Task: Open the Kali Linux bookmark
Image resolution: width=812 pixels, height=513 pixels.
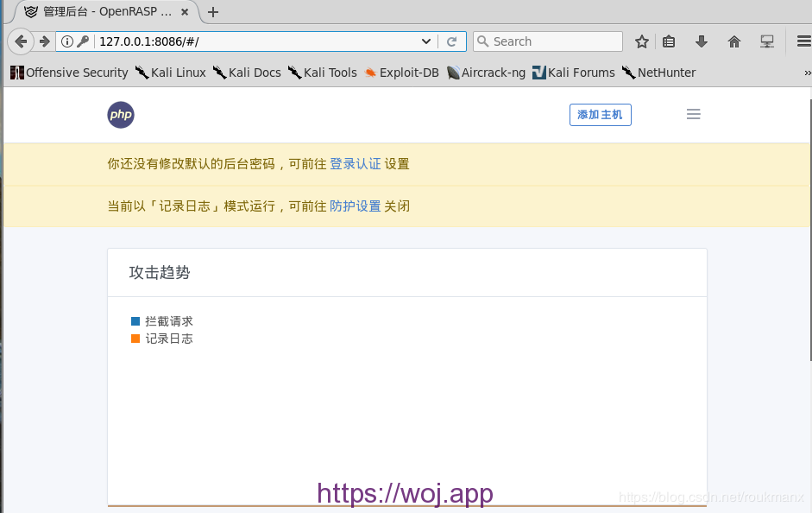Action: coord(170,73)
